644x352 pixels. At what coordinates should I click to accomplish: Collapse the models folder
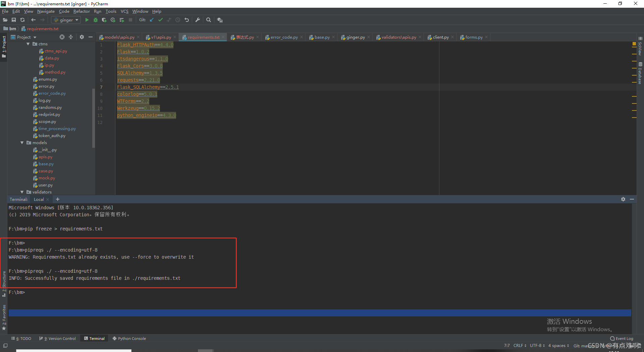click(x=22, y=143)
